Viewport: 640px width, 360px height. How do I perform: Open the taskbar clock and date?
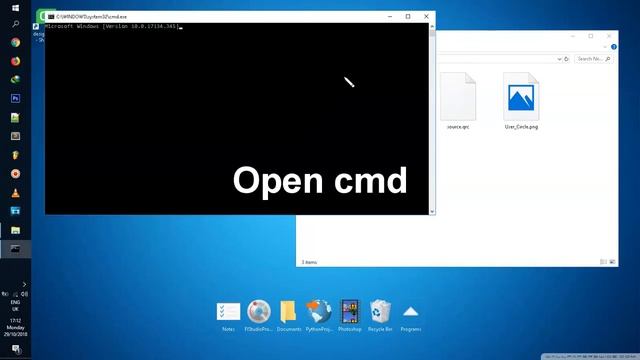click(x=15, y=327)
